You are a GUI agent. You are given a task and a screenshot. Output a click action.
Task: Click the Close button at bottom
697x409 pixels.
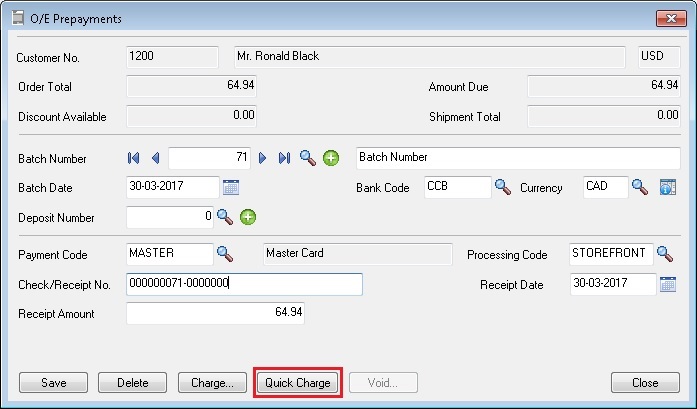(x=645, y=383)
